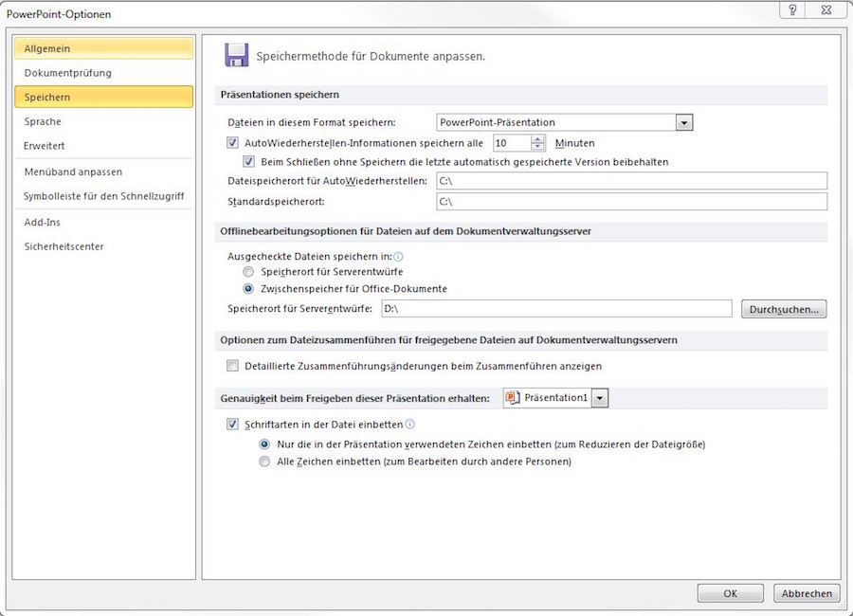The height and width of the screenshot is (616, 853).
Task: Click Speicherort für Serverentwürfe field with D:\
Action: tap(556, 309)
